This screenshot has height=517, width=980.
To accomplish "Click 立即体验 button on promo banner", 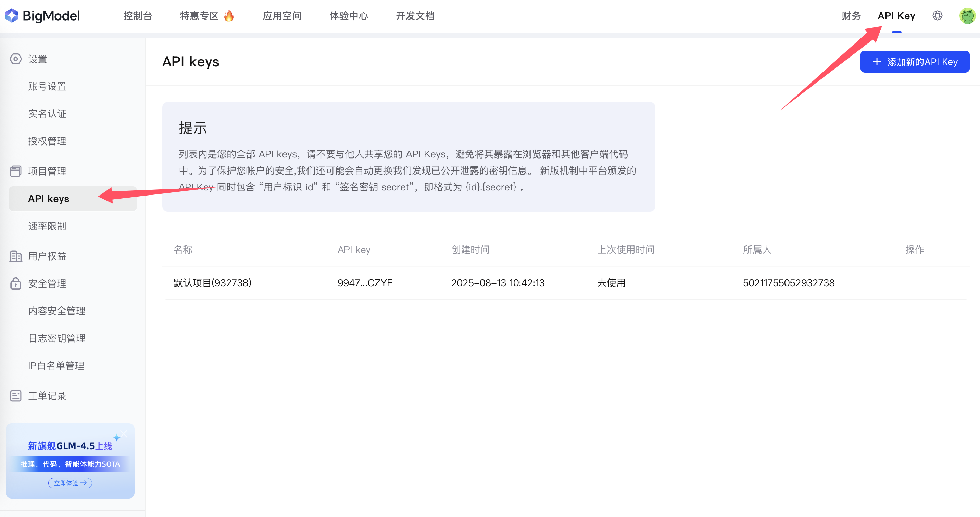I will pyautogui.click(x=70, y=483).
